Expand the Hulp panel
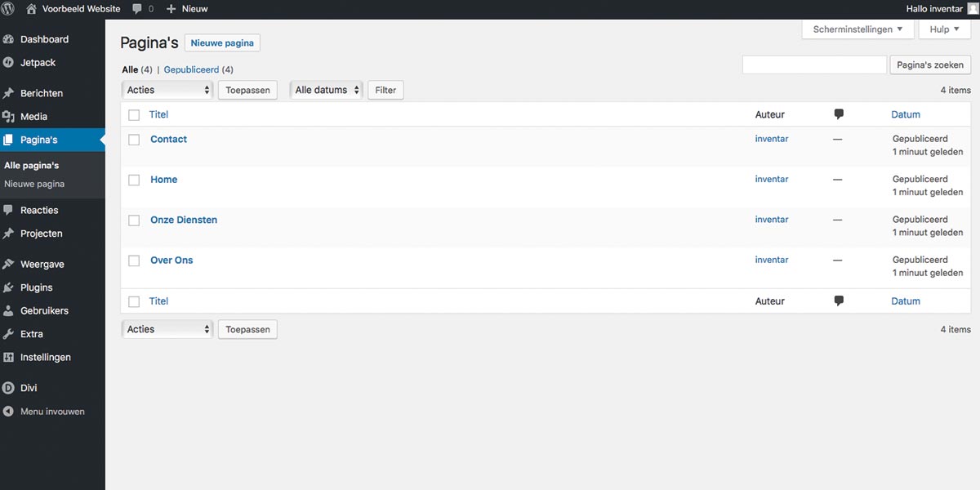Image resolution: width=980 pixels, height=490 pixels. (945, 29)
